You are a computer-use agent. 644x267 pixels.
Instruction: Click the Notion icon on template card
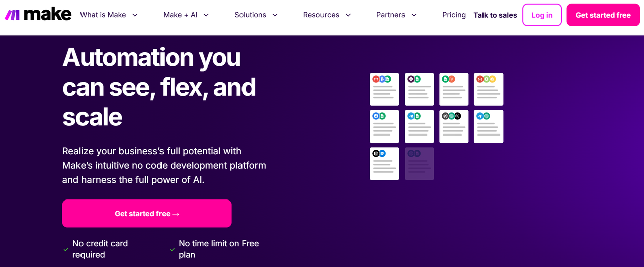click(x=376, y=153)
